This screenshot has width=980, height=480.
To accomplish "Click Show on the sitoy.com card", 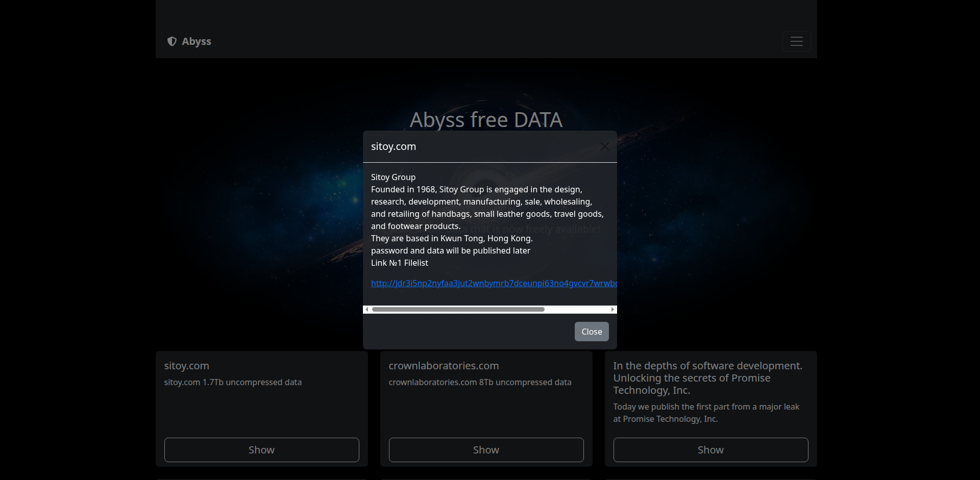I will [261, 450].
